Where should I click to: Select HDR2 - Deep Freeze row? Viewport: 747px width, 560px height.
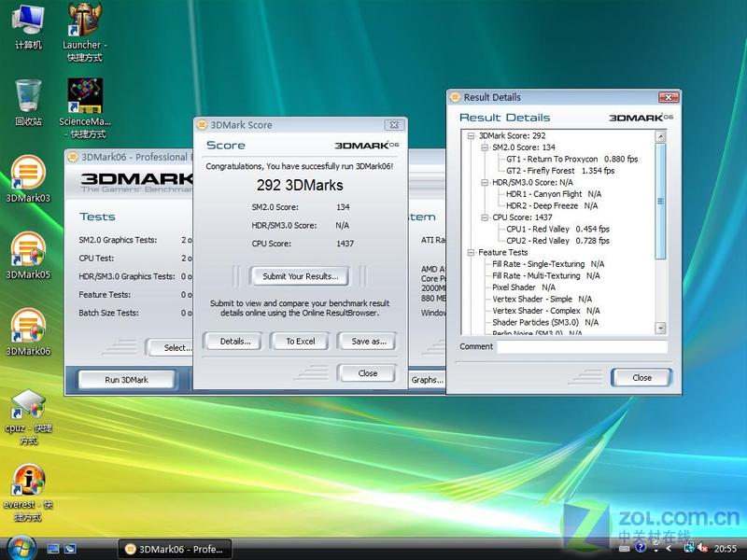click(x=552, y=205)
